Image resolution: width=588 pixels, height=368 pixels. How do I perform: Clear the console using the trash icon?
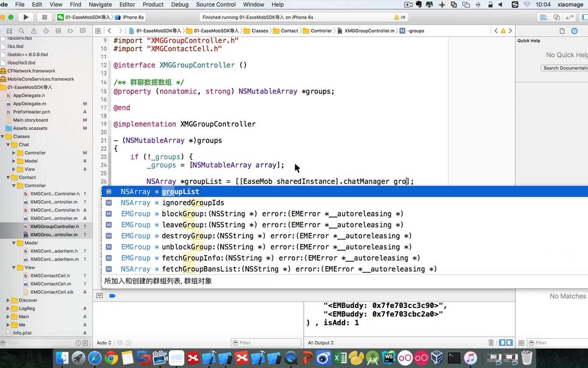click(x=491, y=342)
